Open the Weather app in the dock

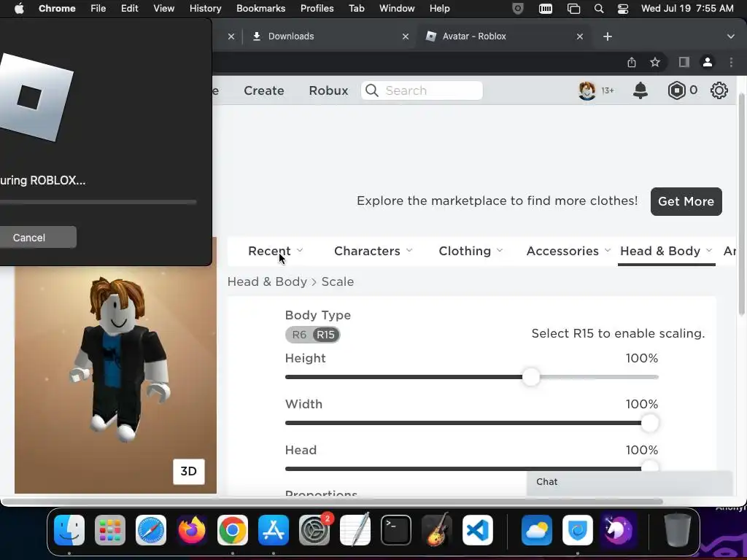click(537, 530)
